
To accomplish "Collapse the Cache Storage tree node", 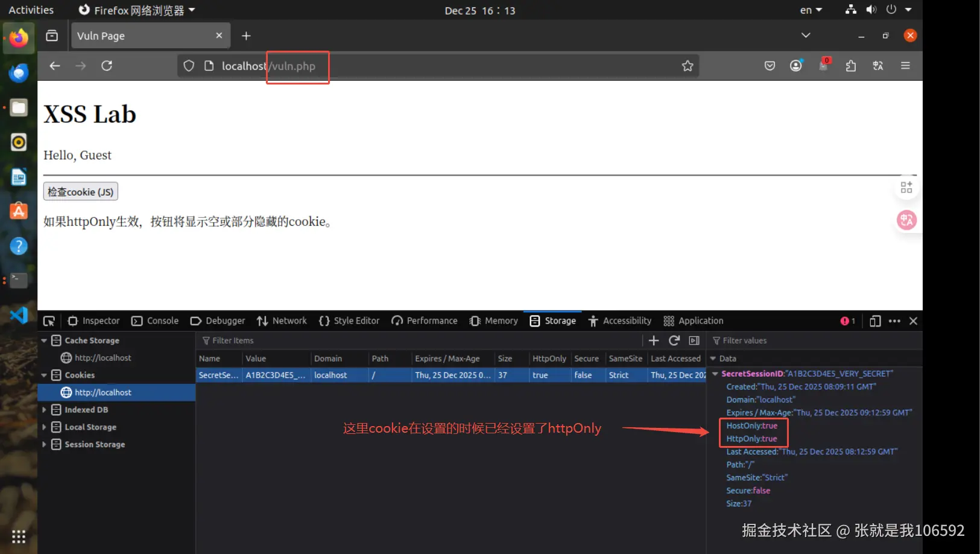I will [x=44, y=341].
